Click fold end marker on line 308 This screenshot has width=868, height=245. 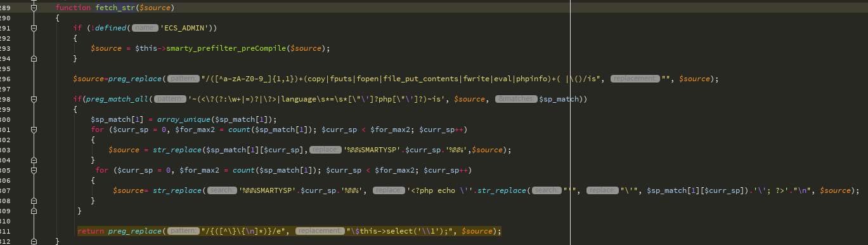pos(34,201)
